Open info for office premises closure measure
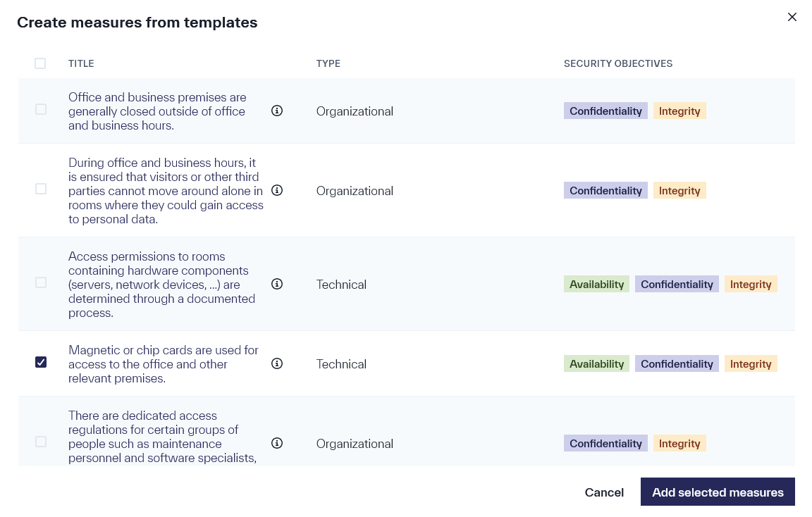Image resolution: width=812 pixels, height=517 pixels. (x=277, y=111)
